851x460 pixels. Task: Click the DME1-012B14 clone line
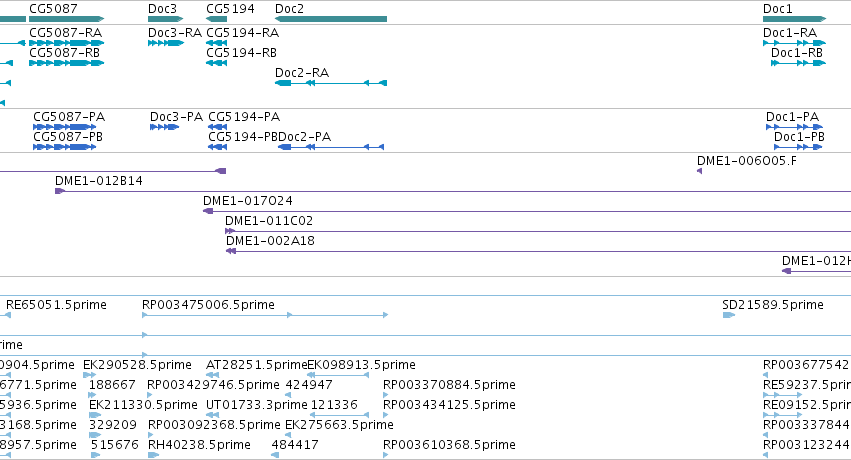(453, 191)
